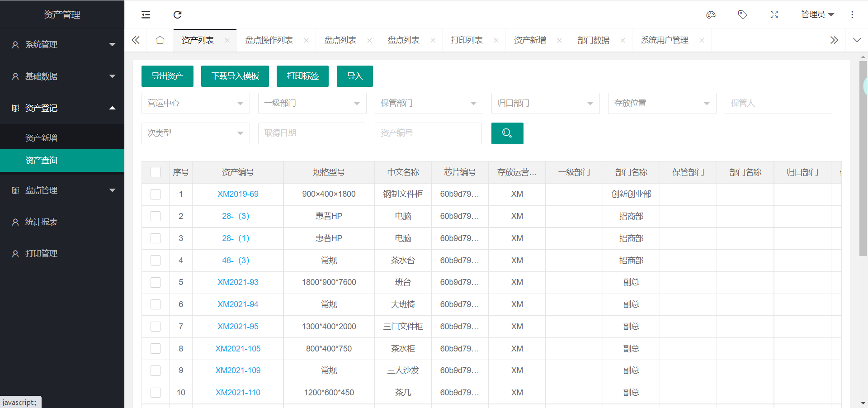Image resolution: width=868 pixels, height=408 pixels.
Task: Close the 部门数据 tab
Action: pos(623,40)
